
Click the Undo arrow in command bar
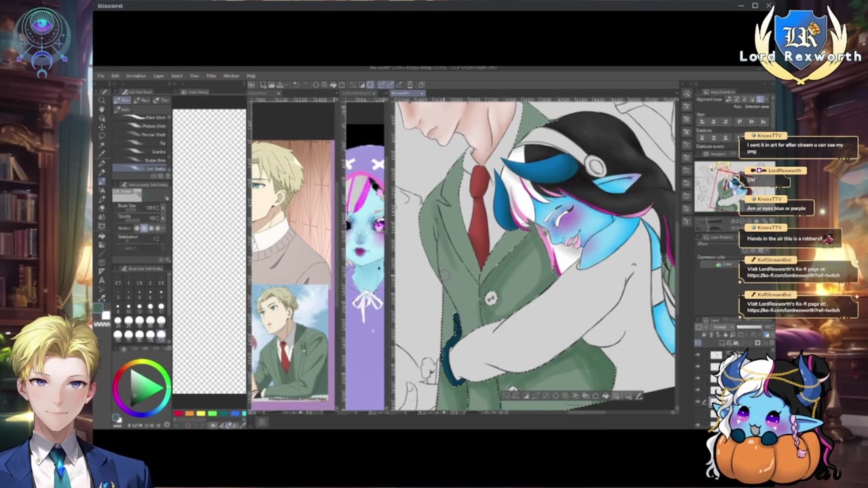point(296,85)
